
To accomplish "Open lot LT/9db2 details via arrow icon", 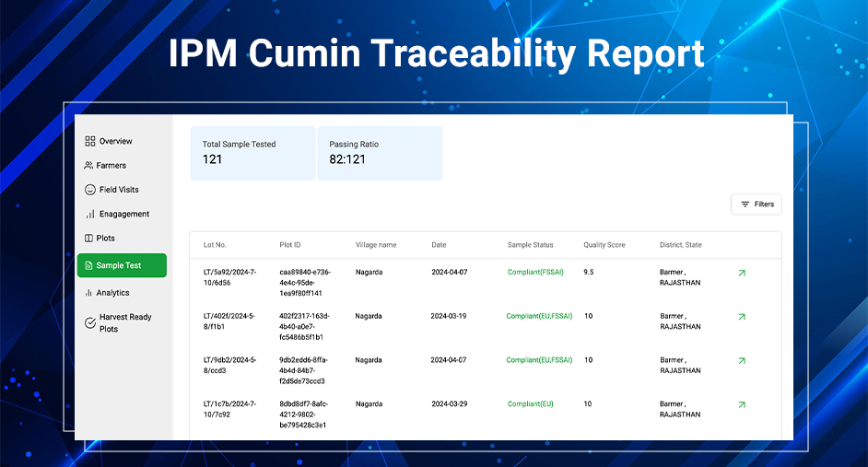I will pos(742,361).
